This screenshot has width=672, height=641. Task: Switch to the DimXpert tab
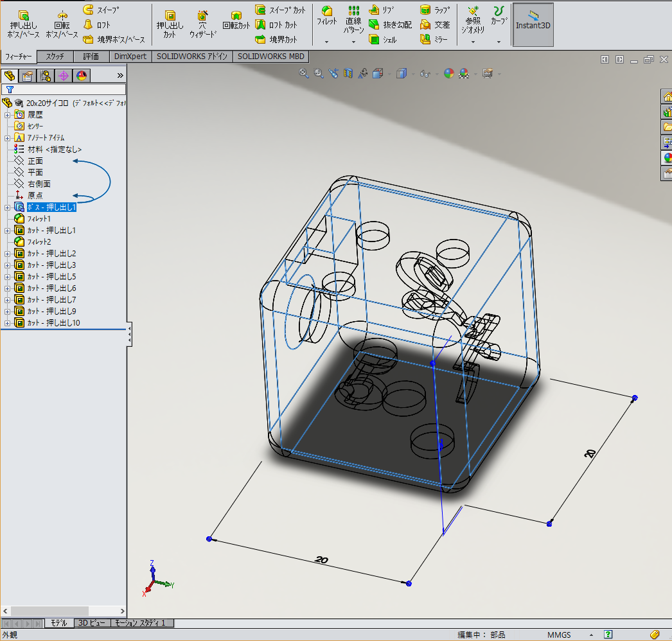point(130,57)
